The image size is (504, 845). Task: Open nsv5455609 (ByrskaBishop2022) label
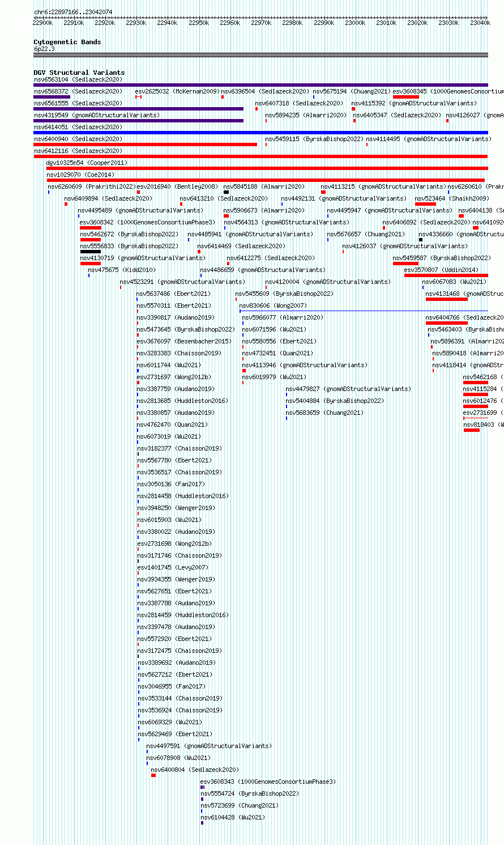pyautogui.click(x=285, y=294)
